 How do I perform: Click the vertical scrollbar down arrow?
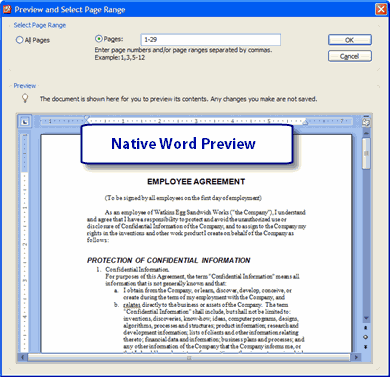click(x=366, y=318)
